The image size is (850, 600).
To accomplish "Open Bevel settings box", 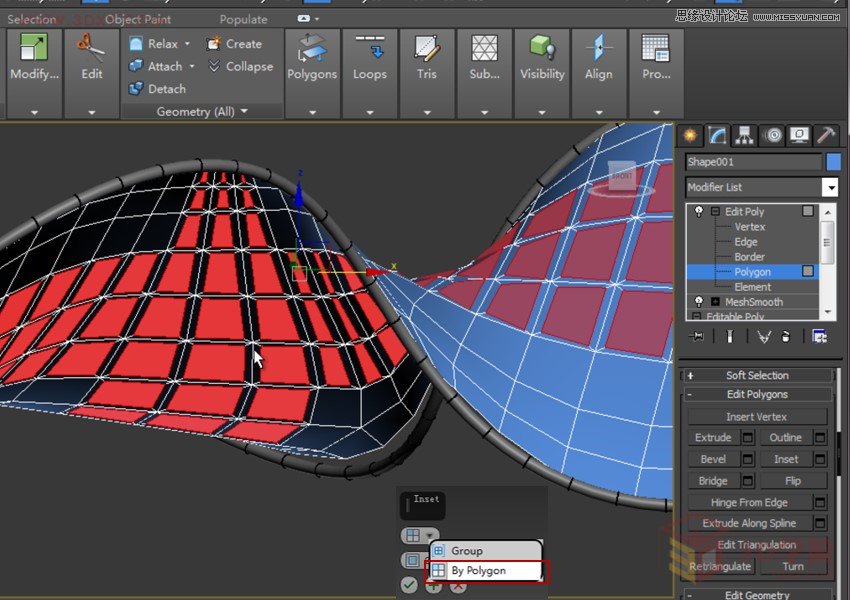I will 748,459.
